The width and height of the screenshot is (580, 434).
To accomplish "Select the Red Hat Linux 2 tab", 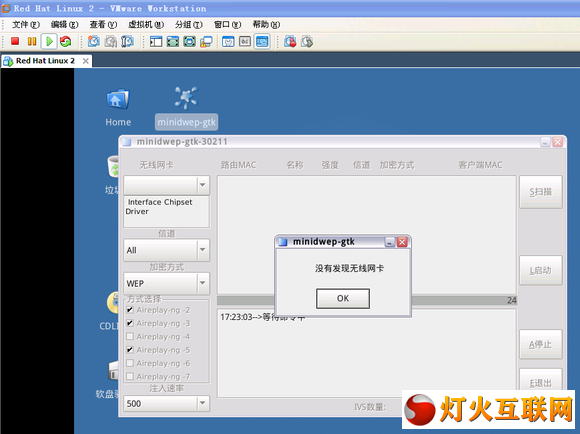I will click(x=46, y=61).
